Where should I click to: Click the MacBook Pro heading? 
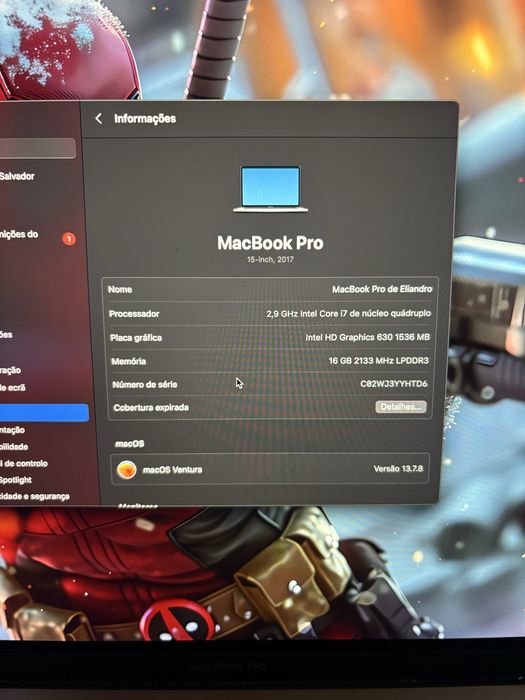(270, 243)
